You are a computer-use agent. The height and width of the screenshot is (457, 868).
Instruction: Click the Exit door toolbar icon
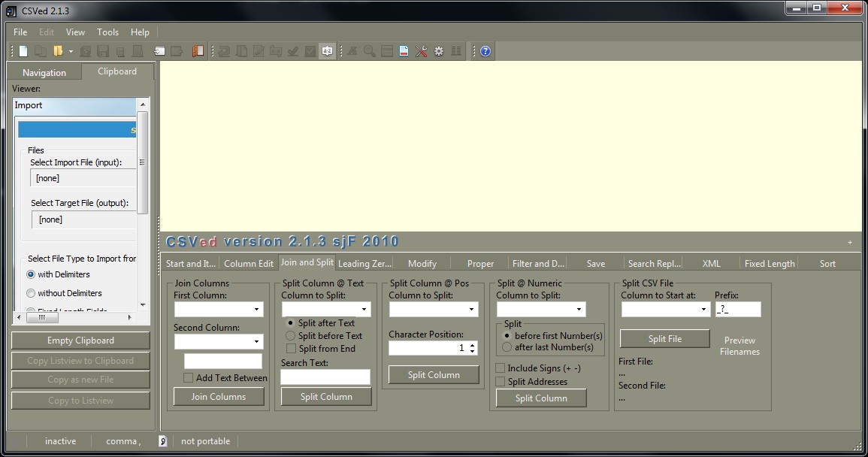point(198,52)
